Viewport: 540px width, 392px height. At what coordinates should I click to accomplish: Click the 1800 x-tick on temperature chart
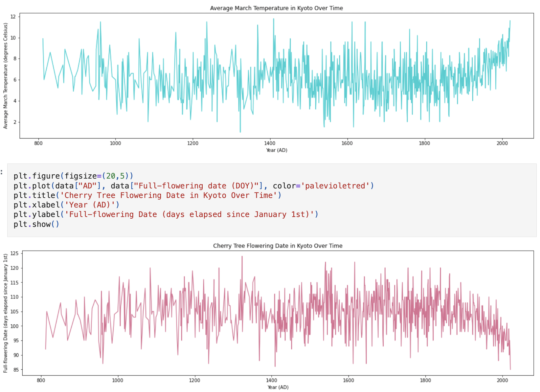[424, 143]
